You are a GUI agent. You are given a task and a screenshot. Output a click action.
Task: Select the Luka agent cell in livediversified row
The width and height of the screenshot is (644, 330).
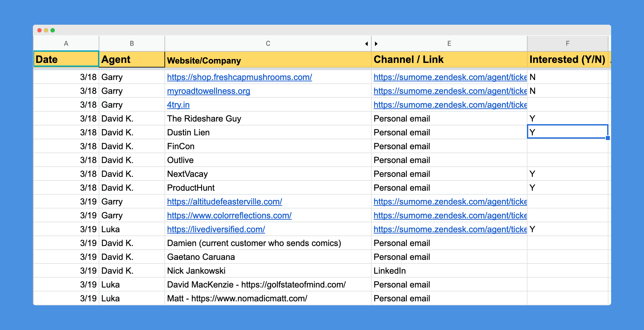tap(132, 229)
